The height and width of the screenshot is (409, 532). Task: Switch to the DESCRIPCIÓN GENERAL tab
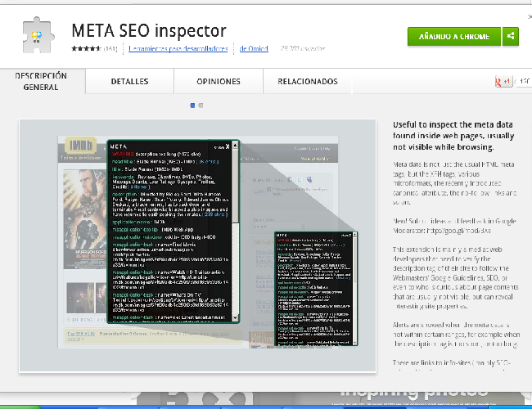[x=41, y=82]
